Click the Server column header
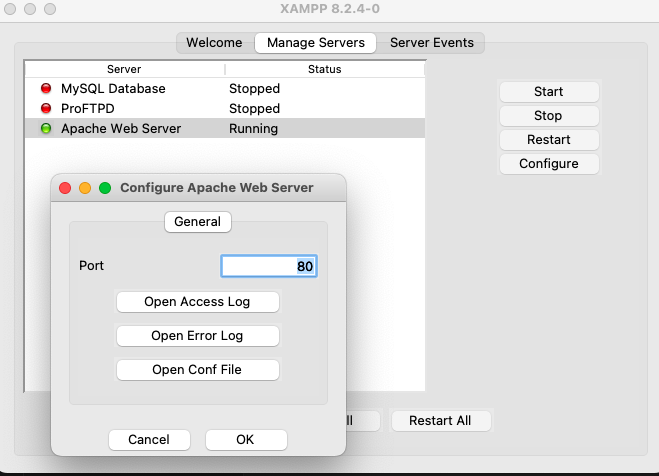 click(x=124, y=69)
